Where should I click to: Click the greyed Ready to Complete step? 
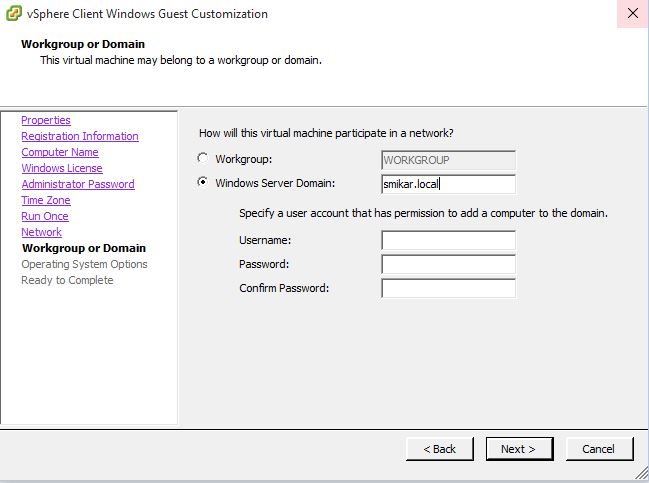[67, 280]
